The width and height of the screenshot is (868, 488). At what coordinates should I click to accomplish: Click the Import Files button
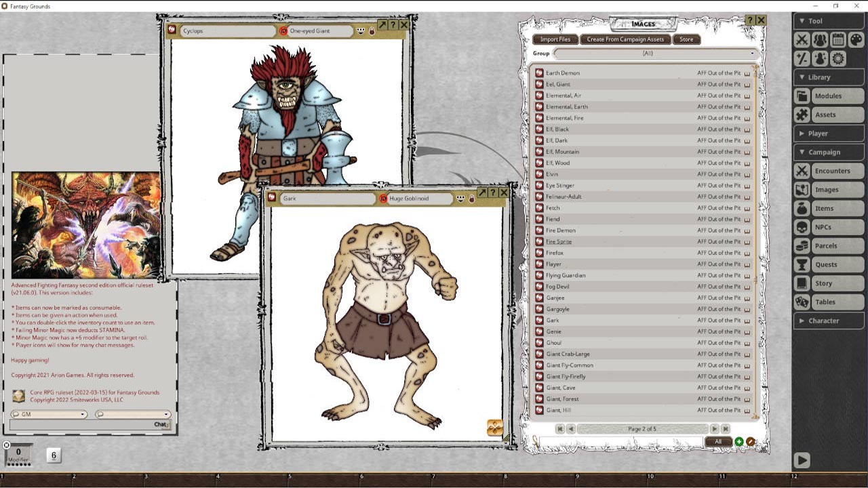(x=556, y=39)
